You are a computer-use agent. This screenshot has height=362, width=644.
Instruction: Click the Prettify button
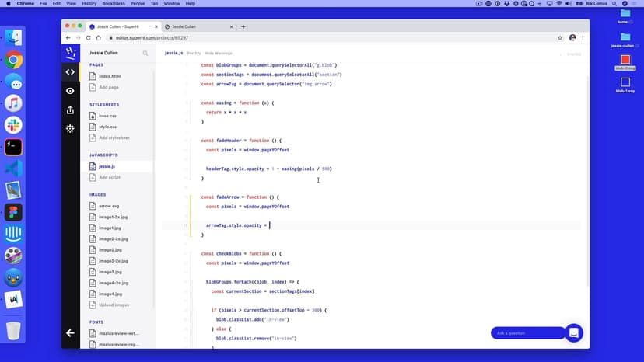(194, 54)
